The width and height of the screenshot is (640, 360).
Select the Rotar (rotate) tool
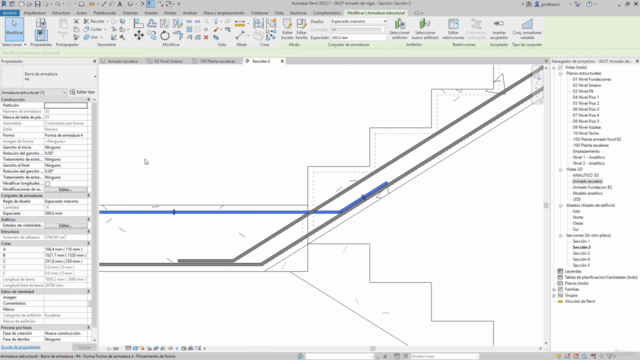coord(165,36)
